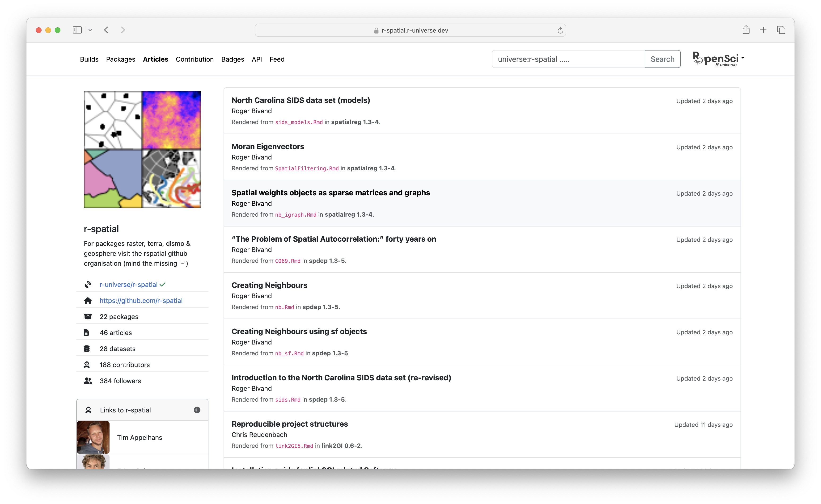821x504 pixels.
Task: Click the followers icon beside '384 followers'
Action: [88, 380]
